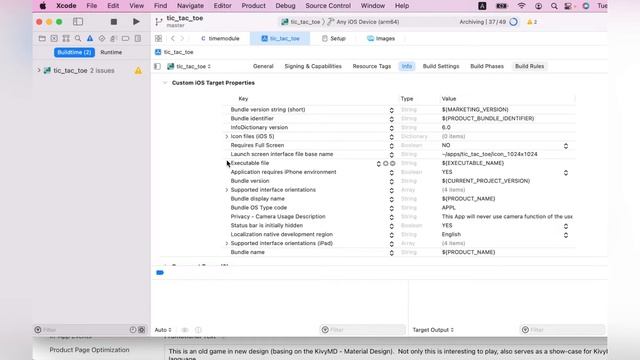
Task: Go forward with the right chevron
Action: tap(182, 38)
